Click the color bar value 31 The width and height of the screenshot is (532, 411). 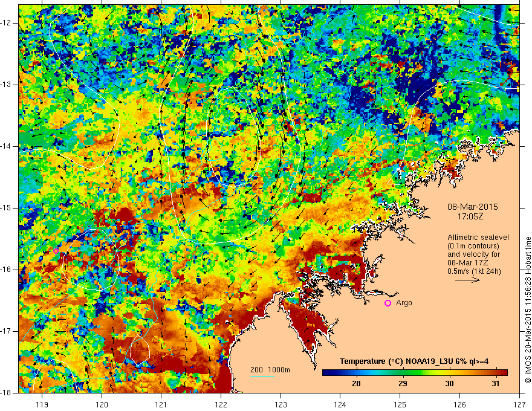(496, 384)
